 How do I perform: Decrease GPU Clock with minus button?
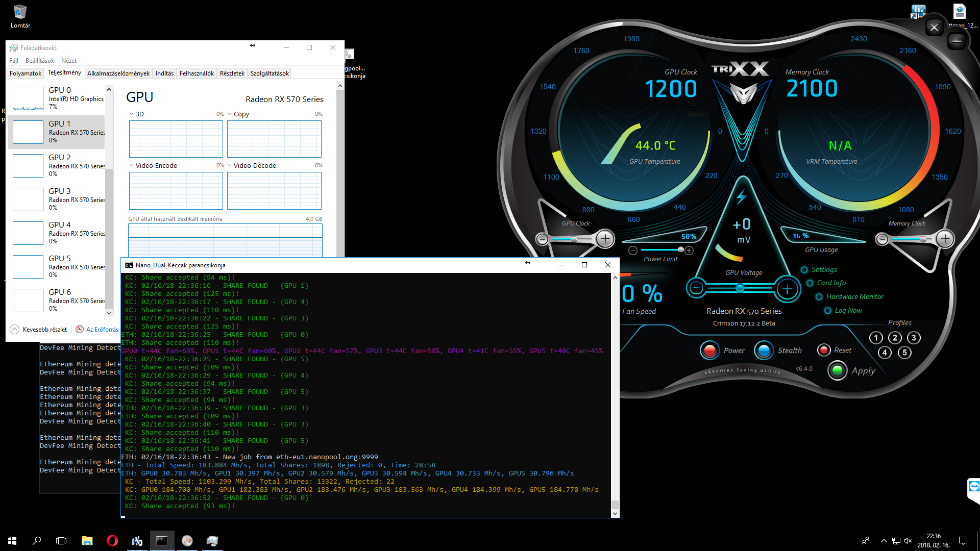542,239
